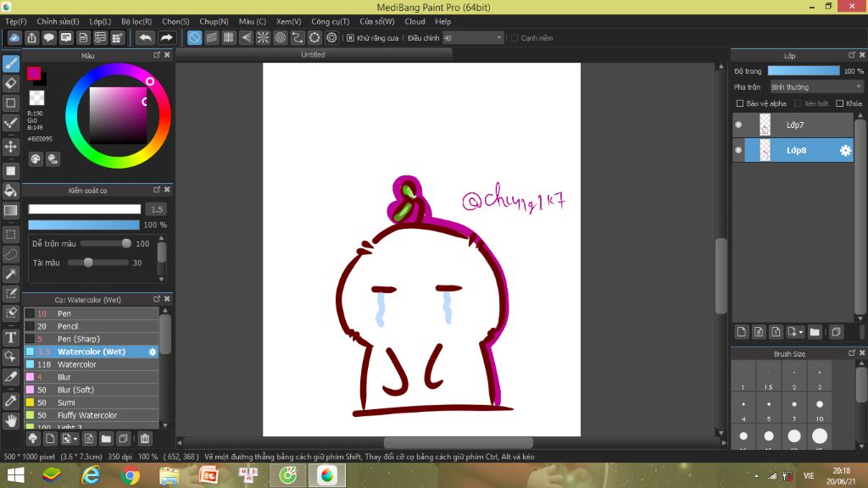Toggle Canh mềm checkbox
The height and width of the screenshot is (488, 868).
point(515,38)
